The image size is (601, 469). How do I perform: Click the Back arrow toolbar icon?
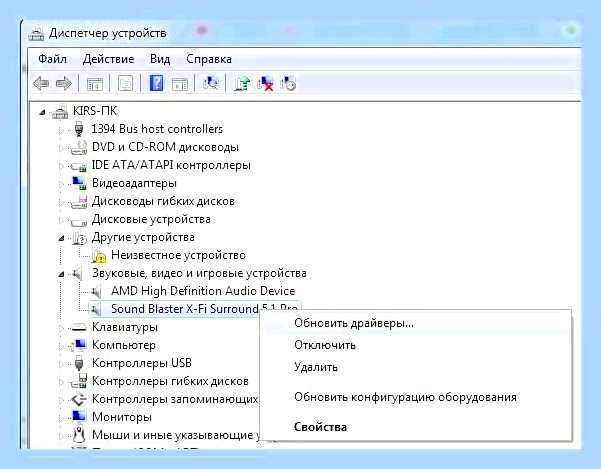[x=41, y=83]
